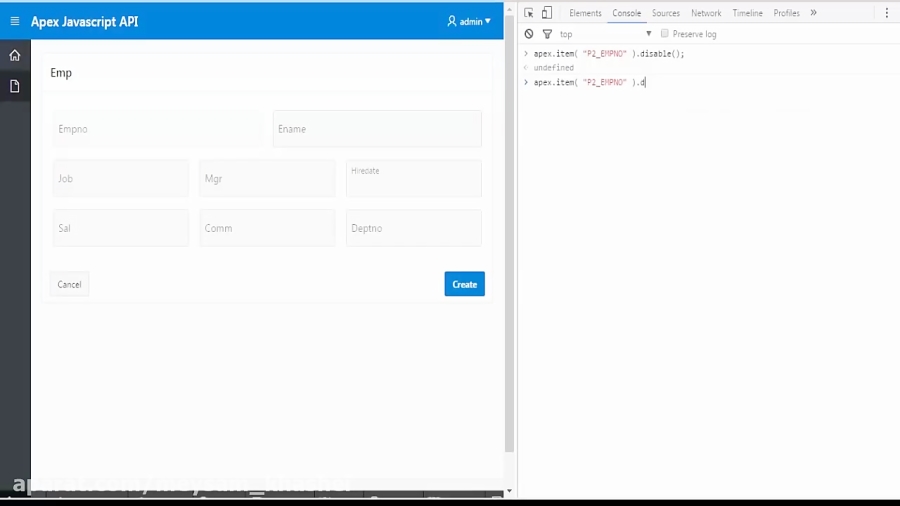Focus the Job input field

tap(121, 178)
